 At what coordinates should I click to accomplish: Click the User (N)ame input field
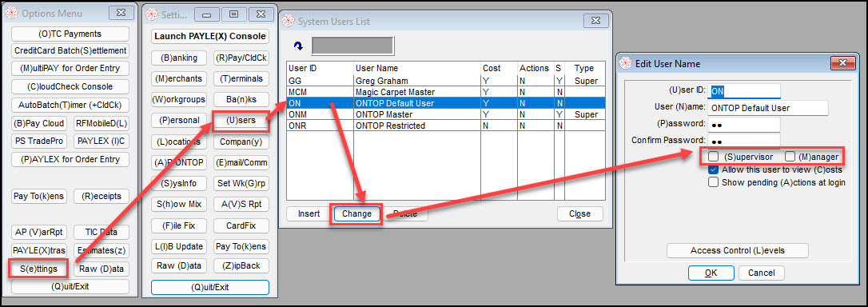click(768, 107)
